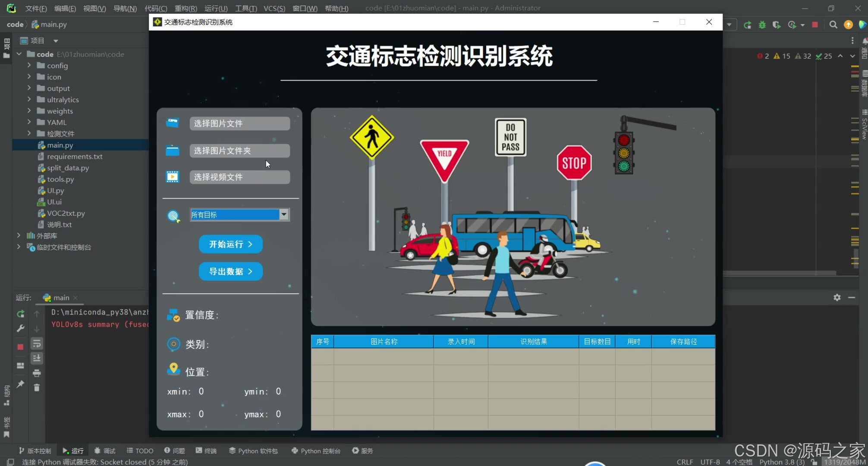Click the Debug bug icon in top toolbar
The image size is (868, 466).
tap(762, 25)
